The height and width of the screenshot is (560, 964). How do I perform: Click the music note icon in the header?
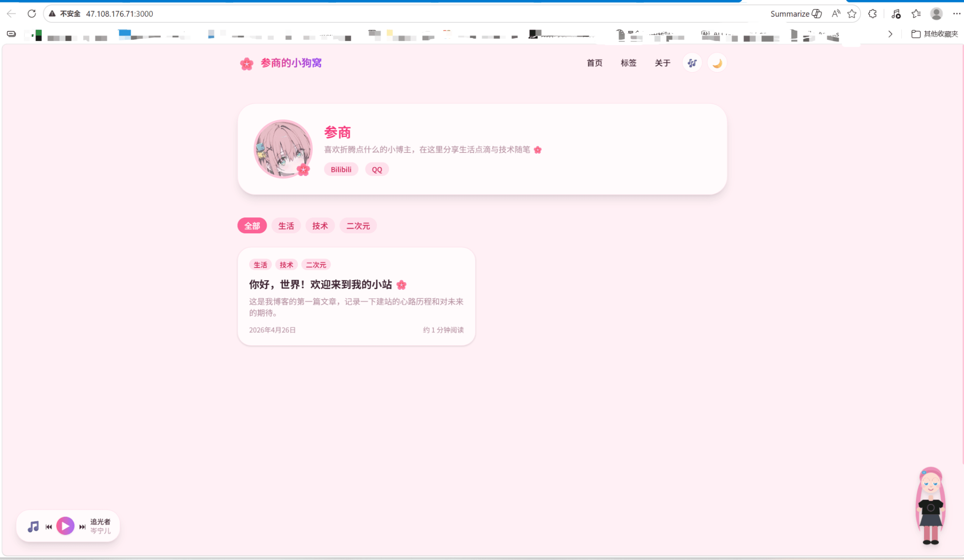[692, 63]
